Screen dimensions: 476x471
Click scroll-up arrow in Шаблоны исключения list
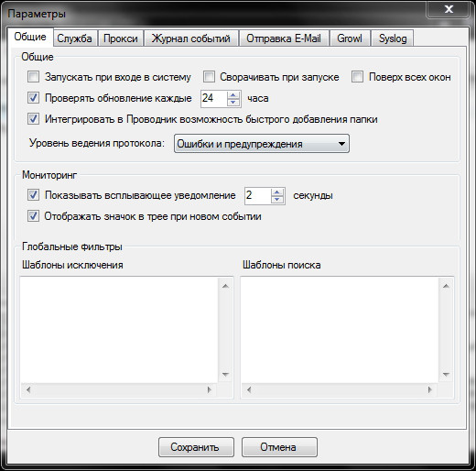point(225,286)
